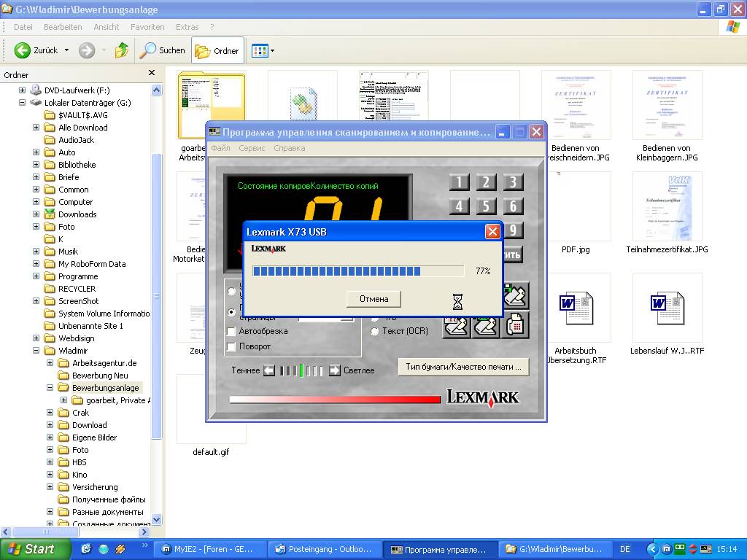Screen dimensions: 747x560
Task: Enable the Автообрезка checkbox
Action: point(231,331)
